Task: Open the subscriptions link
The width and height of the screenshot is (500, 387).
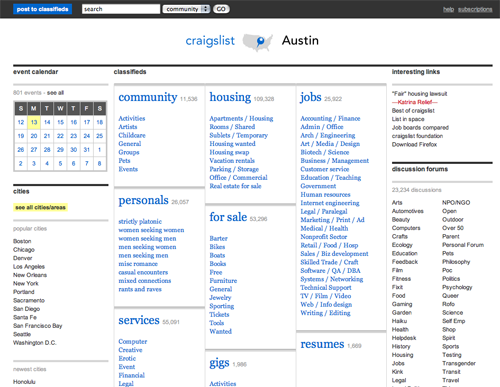Action: (475, 9)
